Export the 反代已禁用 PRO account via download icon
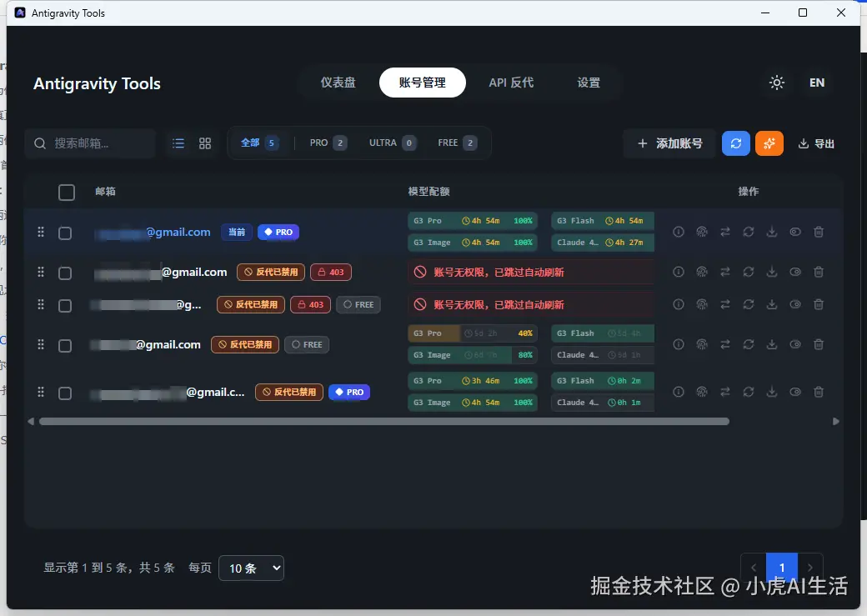Viewport: 867px width, 616px height. pyautogui.click(x=771, y=392)
